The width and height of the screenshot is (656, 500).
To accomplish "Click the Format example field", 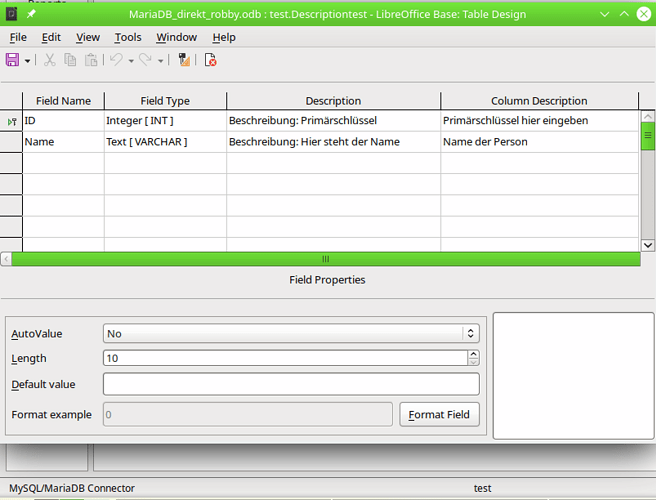I will click(248, 415).
